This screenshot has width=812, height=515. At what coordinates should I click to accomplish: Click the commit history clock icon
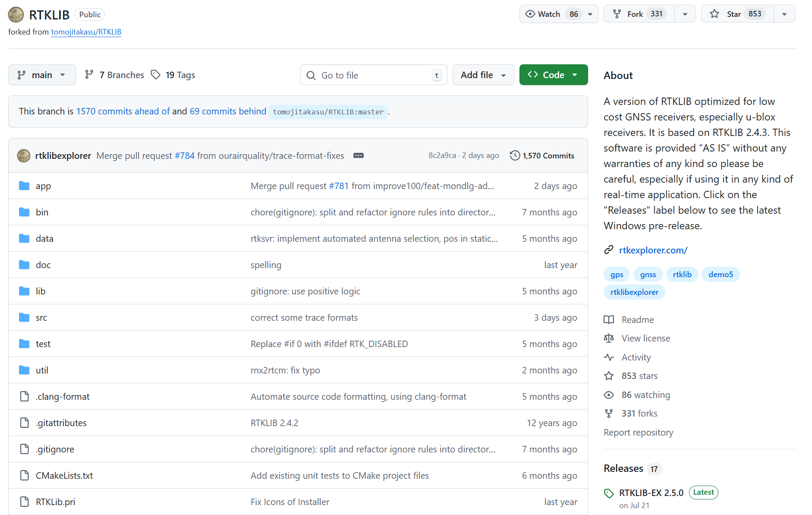(514, 155)
